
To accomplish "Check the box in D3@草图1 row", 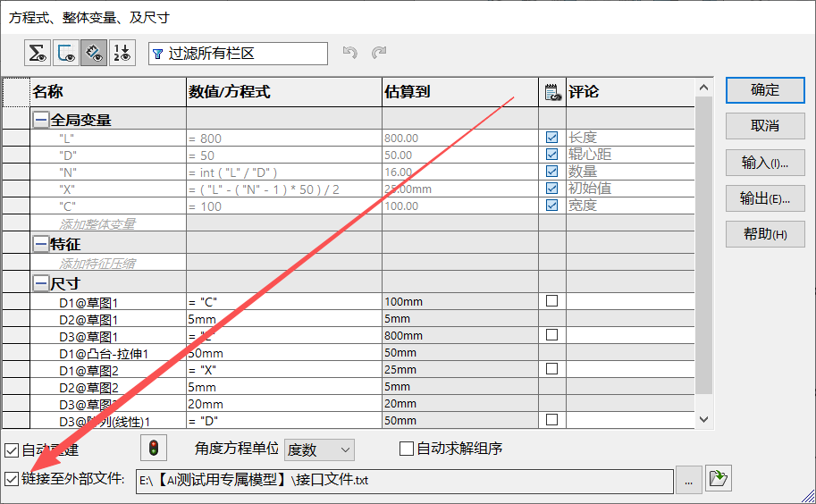I will (551, 335).
